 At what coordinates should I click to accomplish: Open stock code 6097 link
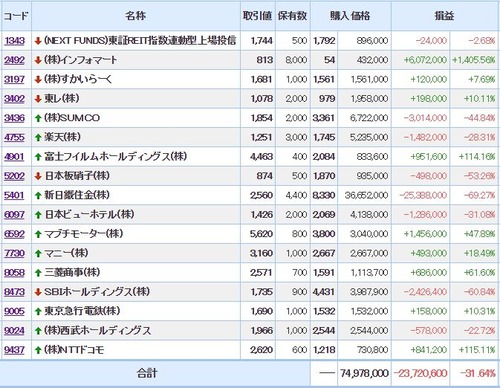(14, 215)
